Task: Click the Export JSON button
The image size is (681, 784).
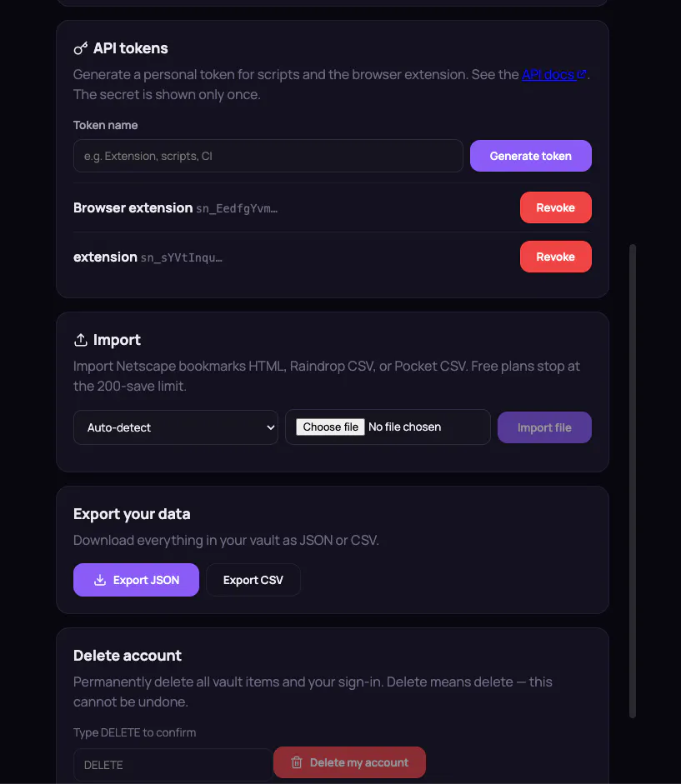Action: click(136, 580)
